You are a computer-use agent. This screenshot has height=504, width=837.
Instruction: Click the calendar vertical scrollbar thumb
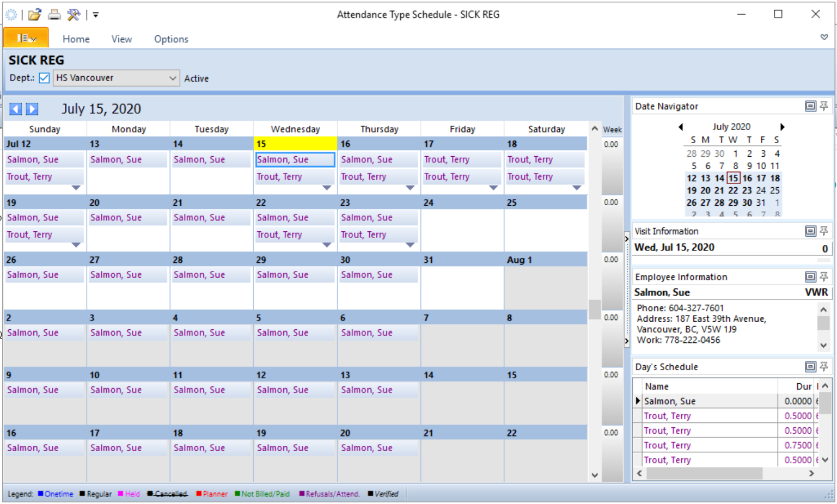[x=595, y=309]
